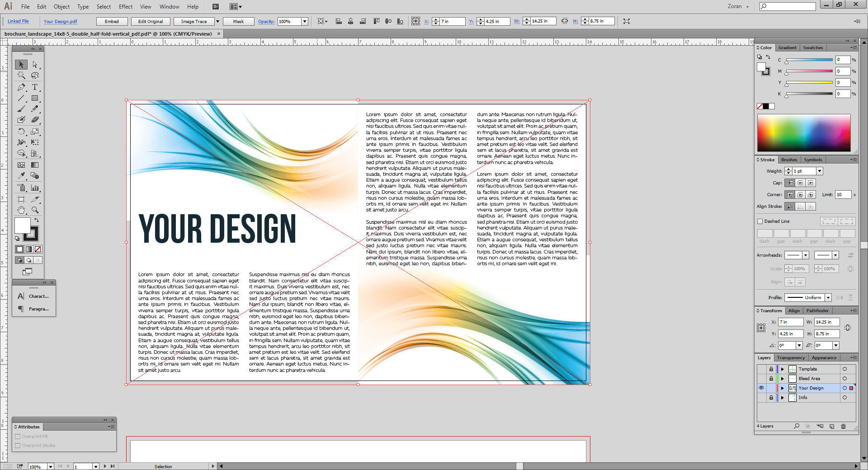
Task: Open Your Design.pdf link
Action: coord(61,21)
